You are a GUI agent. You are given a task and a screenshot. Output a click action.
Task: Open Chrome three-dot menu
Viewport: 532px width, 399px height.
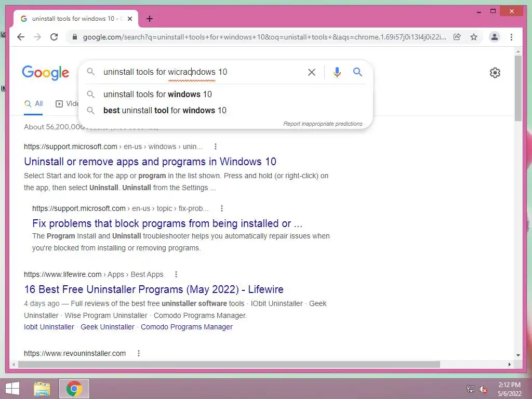pyautogui.click(x=511, y=37)
